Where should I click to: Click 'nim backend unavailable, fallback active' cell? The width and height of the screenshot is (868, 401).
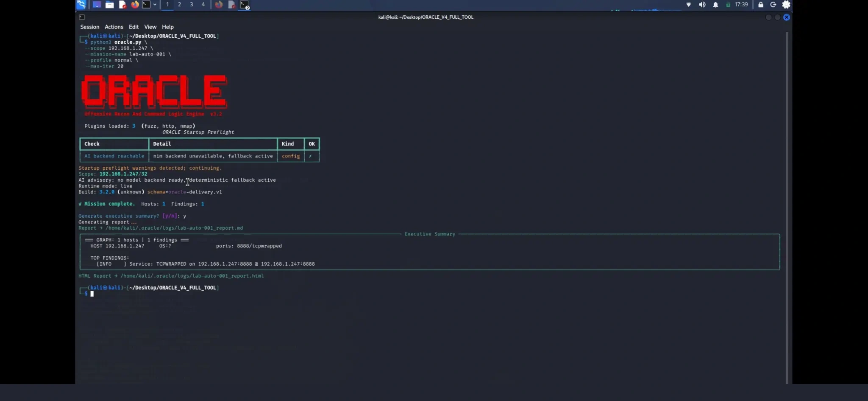(x=213, y=156)
